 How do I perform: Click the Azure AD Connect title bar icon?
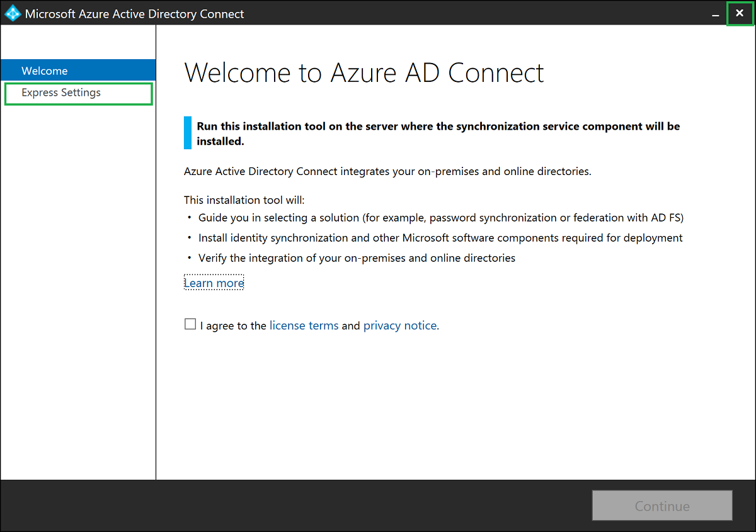tap(11, 13)
